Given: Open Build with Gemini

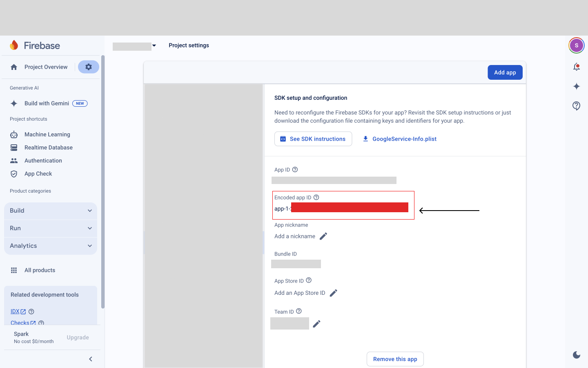Looking at the screenshot, I should click(47, 103).
